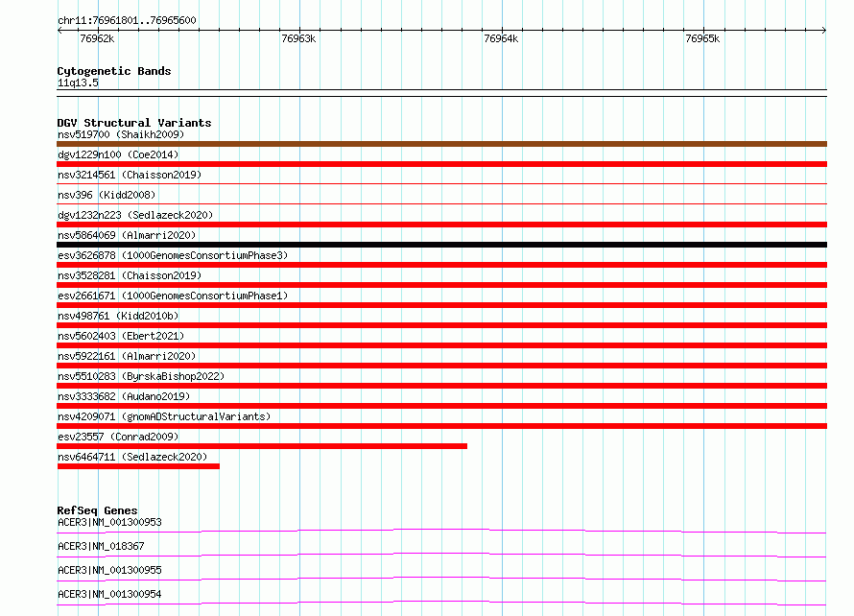Select the 11q13.5 band label
The image size is (854, 616).
pos(78,83)
